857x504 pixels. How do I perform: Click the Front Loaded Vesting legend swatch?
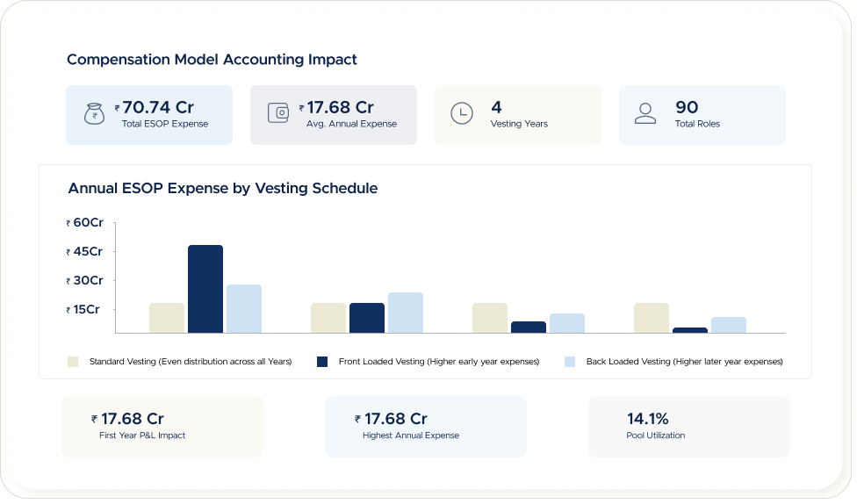click(322, 361)
